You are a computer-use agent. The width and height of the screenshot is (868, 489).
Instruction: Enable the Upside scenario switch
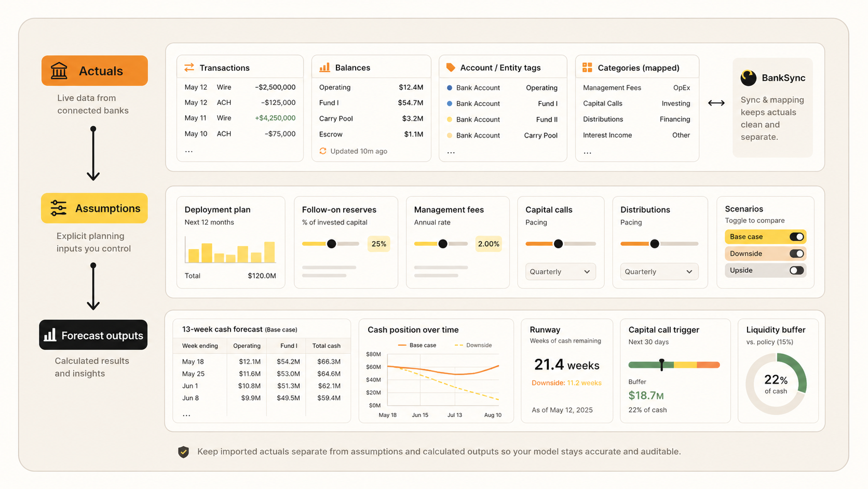point(797,270)
